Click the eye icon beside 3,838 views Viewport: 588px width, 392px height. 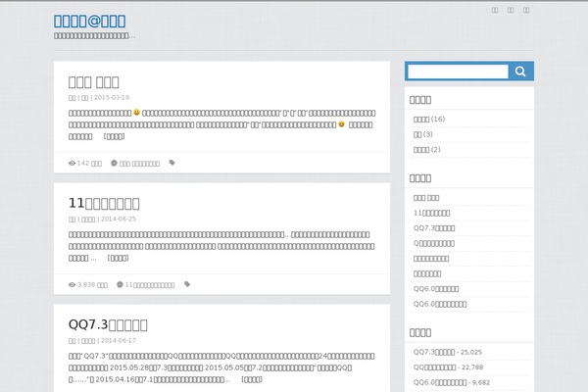click(72, 285)
